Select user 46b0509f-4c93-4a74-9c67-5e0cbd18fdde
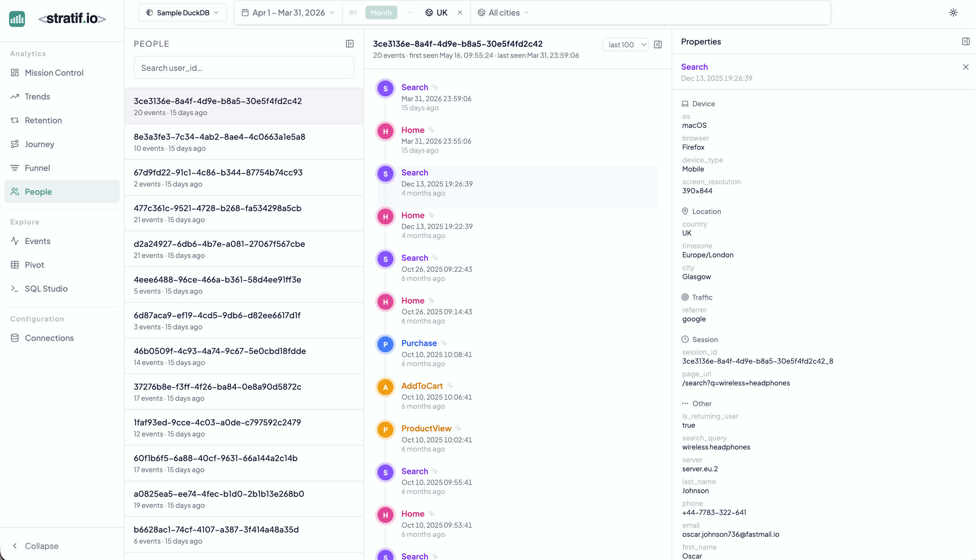The width and height of the screenshot is (975, 560). (x=244, y=357)
